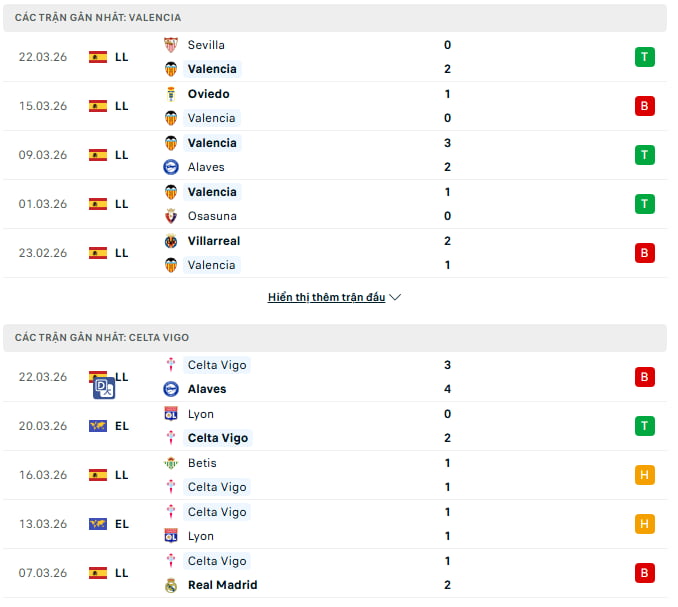Viewport: 678px width, 607px height.
Task: Click the translate overlay icon
Action: [x=105, y=388]
